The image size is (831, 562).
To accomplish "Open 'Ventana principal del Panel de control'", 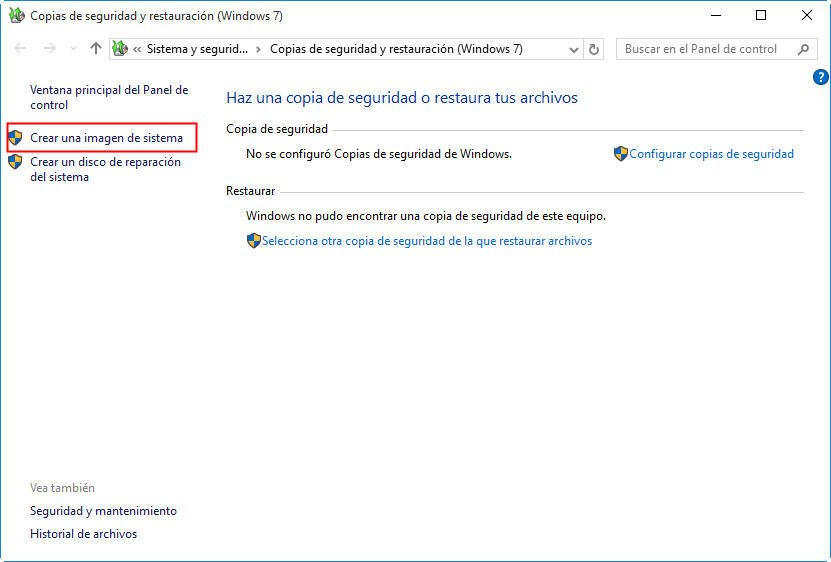I will pyautogui.click(x=109, y=98).
